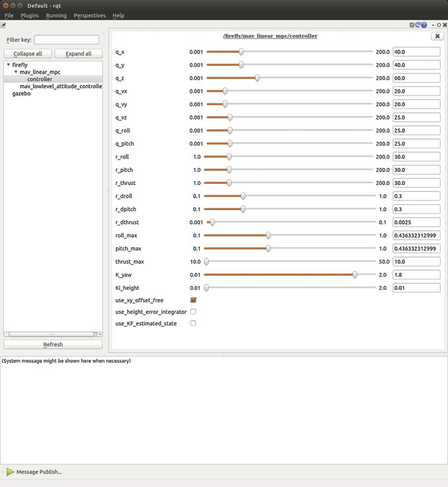Open the File menu

(9, 16)
